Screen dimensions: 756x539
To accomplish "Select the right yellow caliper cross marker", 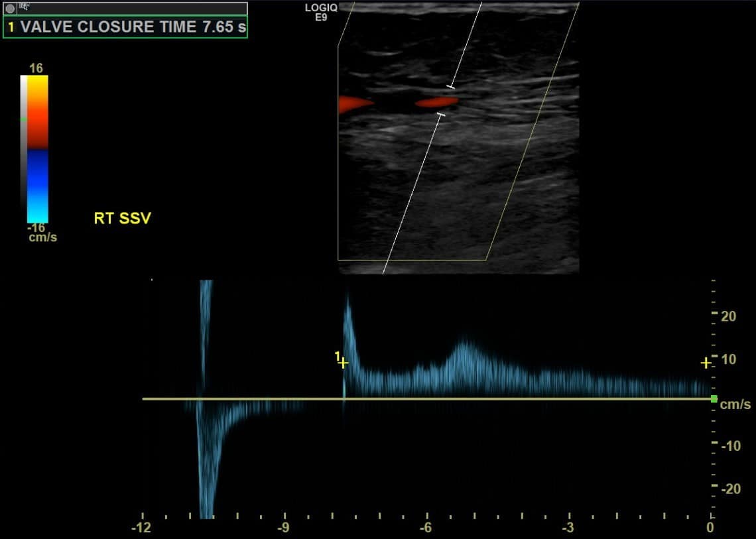I will point(706,363).
